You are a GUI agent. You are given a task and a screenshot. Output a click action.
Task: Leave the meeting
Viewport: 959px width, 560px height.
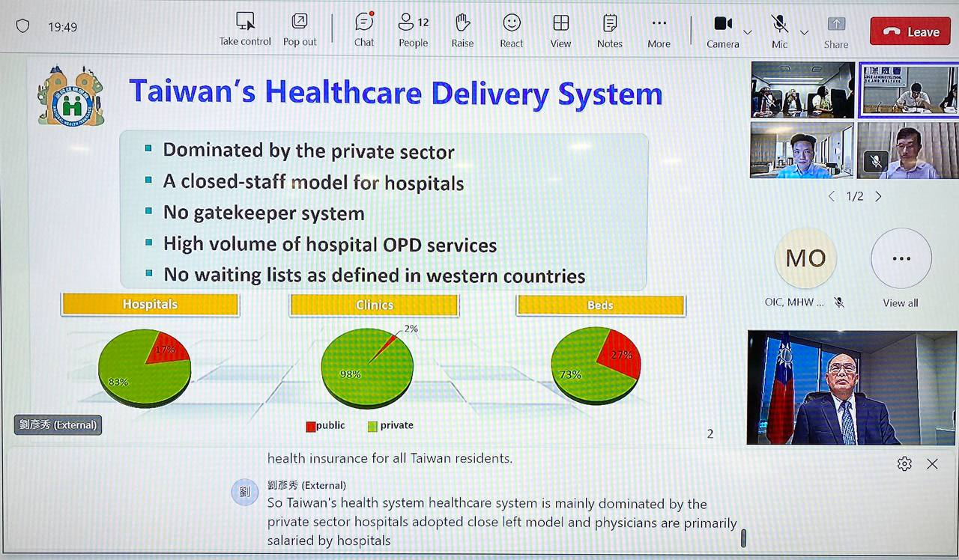pyautogui.click(x=911, y=31)
